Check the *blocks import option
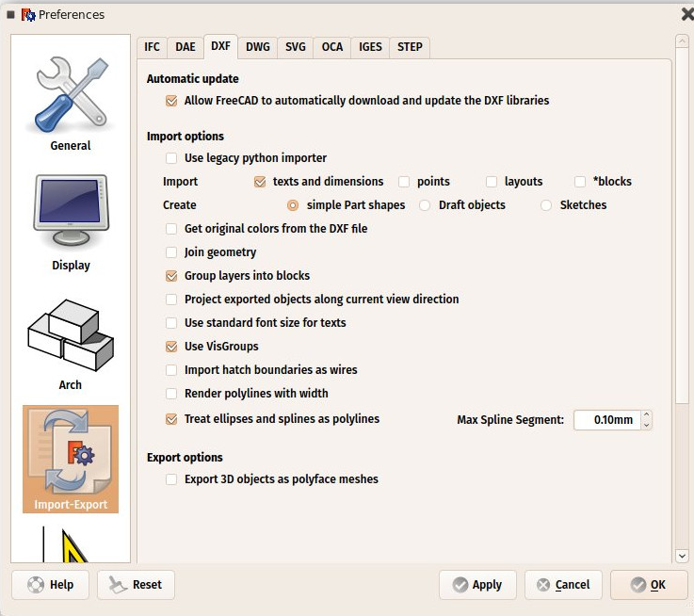The width and height of the screenshot is (694, 616). 580,182
